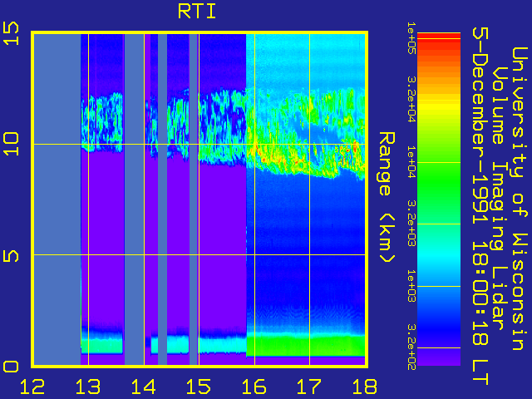532x399 pixels.
Task: Select the time axis label 17
Action: (309, 387)
